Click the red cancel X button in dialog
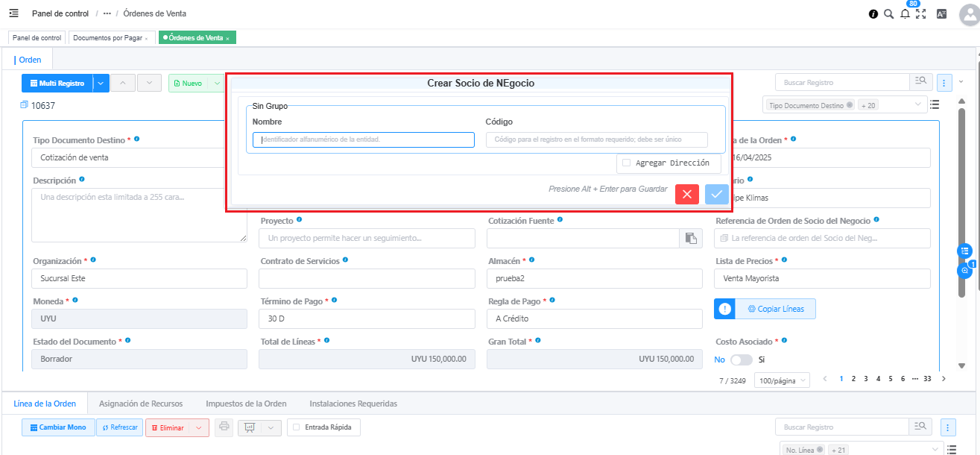980x455 pixels. (x=686, y=194)
